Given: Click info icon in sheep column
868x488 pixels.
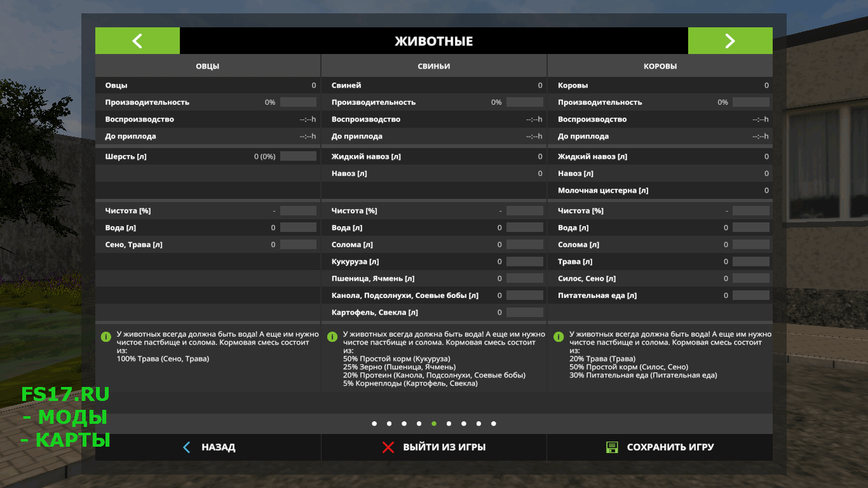Looking at the screenshot, I should 105,336.
